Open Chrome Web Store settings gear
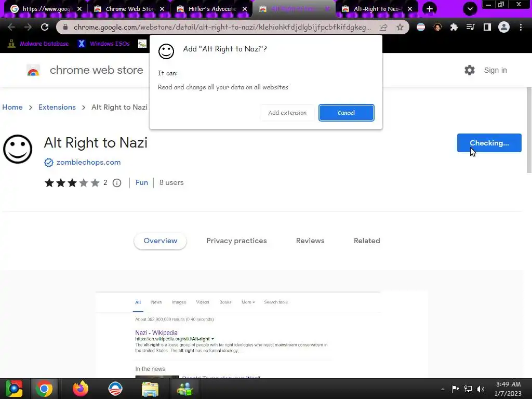This screenshot has width=532, height=399. click(x=470, y=70)
